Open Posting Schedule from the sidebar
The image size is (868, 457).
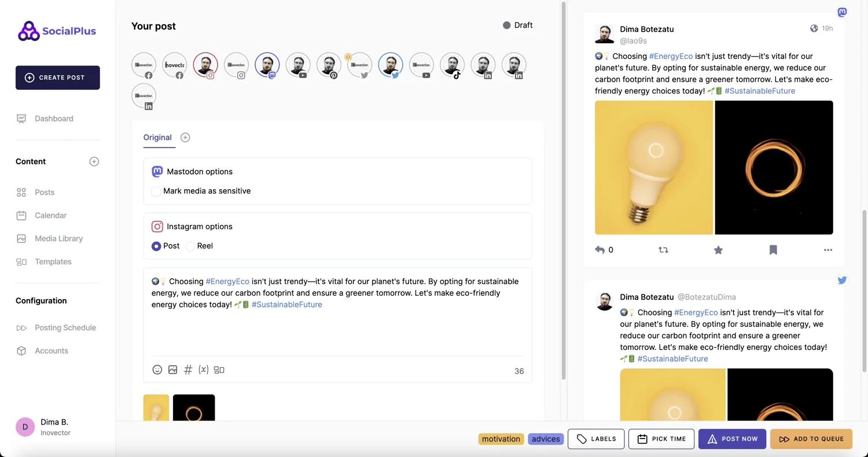[65, 327]
